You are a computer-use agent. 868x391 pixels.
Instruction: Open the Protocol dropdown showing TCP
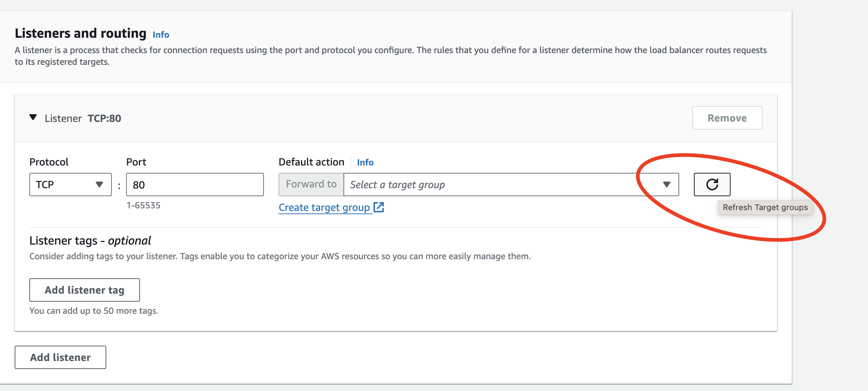pos(70,184)
